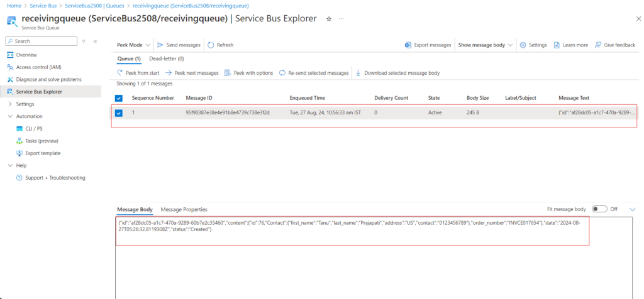The height and width of the screenshot is (299, 644).
Task: Close the Service Bus Explorer blade
Action: (638, 19)
